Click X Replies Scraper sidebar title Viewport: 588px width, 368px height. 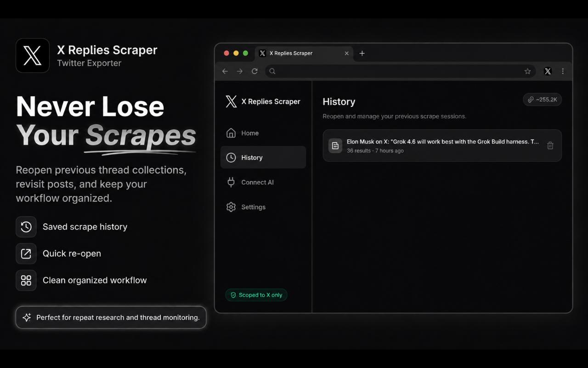coord(271,101)
